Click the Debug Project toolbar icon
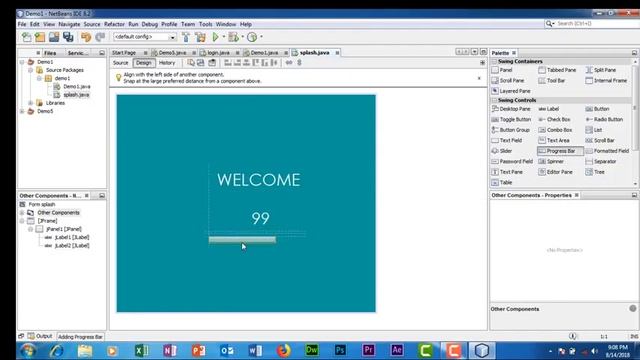The height and width of the screenshot is (360, 640). click(x=233, y=37)
